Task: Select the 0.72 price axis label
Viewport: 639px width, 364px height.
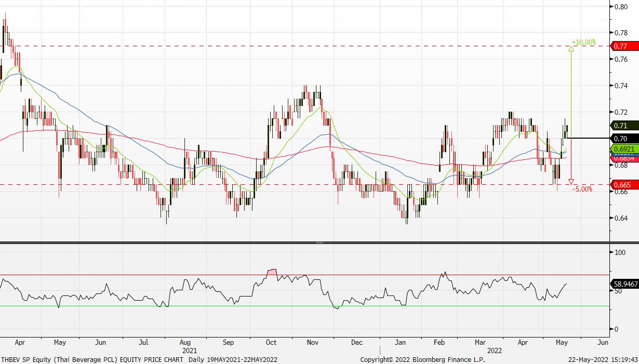Action: coord(621,112)
